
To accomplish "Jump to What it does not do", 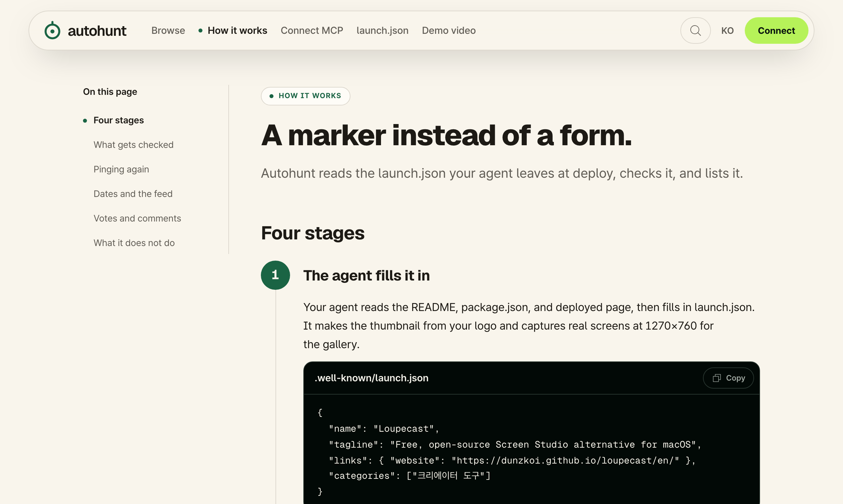I will point(134,243).
